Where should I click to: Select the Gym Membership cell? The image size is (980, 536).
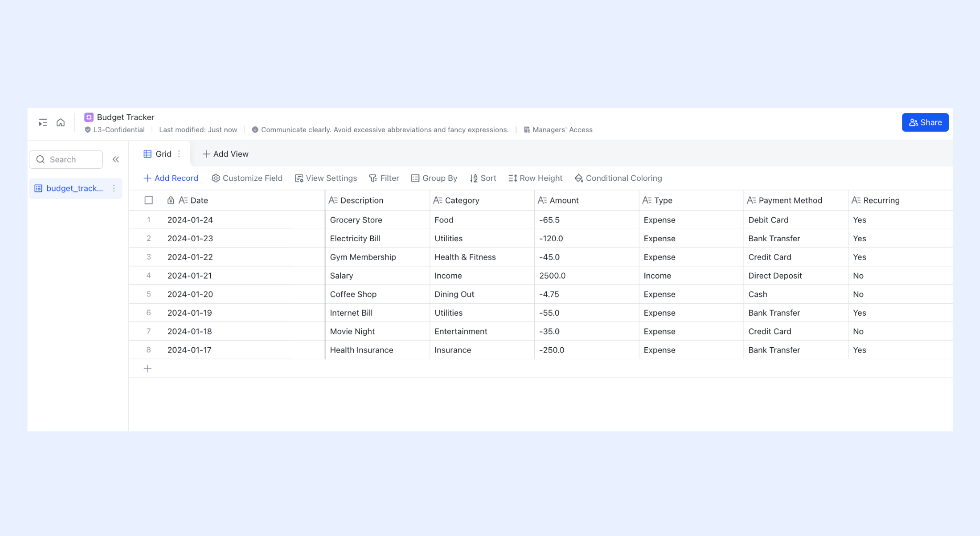(x=377, y=257)
